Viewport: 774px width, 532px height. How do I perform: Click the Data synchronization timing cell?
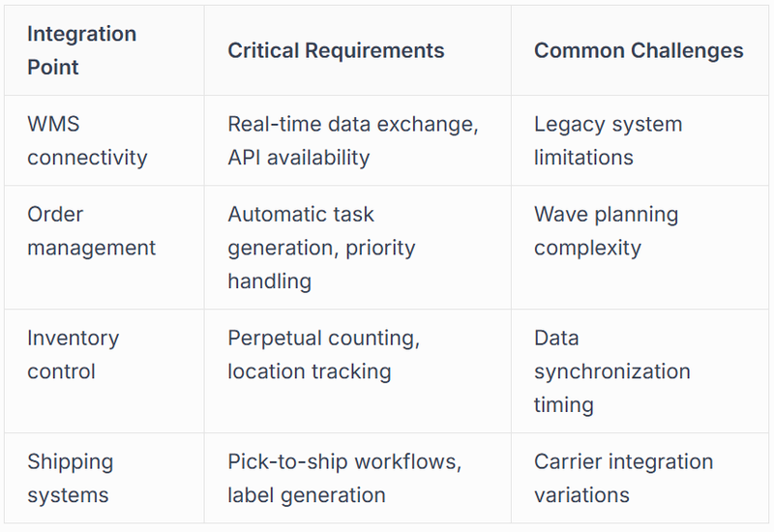pyautogui.click(x=640, y=371)
